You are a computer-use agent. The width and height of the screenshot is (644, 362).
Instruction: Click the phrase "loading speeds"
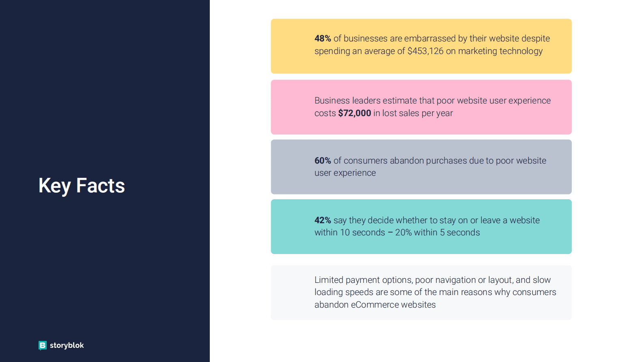point(344,292)
